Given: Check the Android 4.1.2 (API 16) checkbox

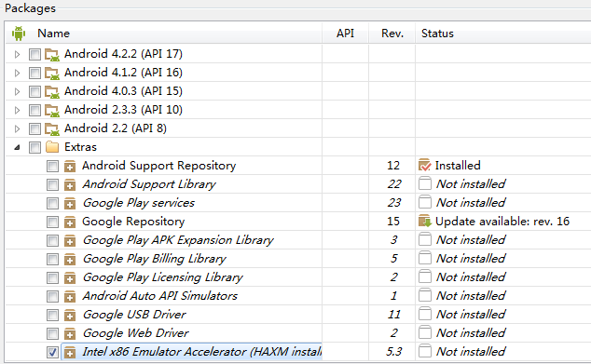Looking at the screenshot, I should tap(34, 73).
